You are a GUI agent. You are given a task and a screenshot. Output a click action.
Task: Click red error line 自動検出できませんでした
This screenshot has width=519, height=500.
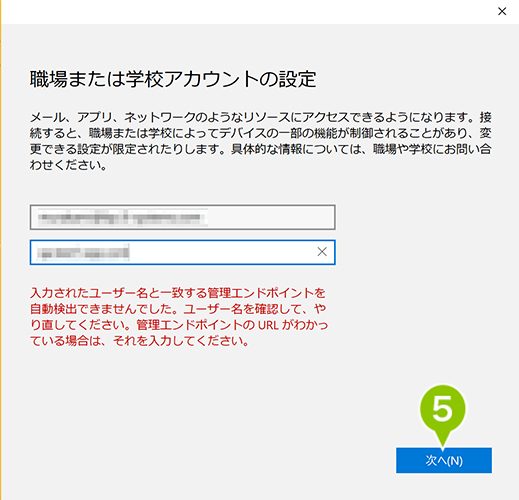coord(178,309)
